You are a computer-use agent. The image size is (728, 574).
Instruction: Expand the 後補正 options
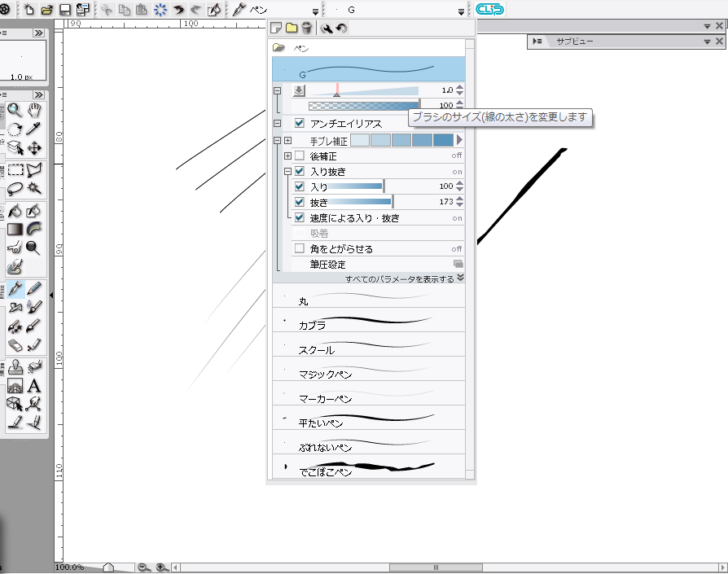pos(287,156)
